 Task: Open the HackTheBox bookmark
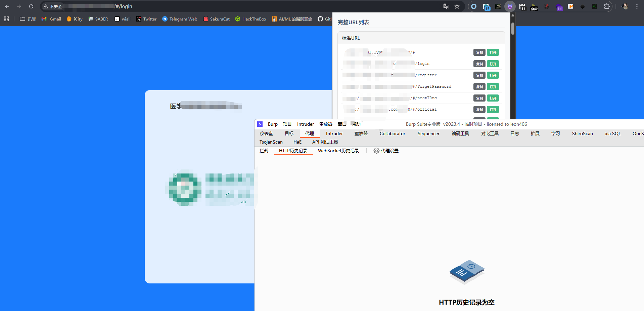coord(251,19)
